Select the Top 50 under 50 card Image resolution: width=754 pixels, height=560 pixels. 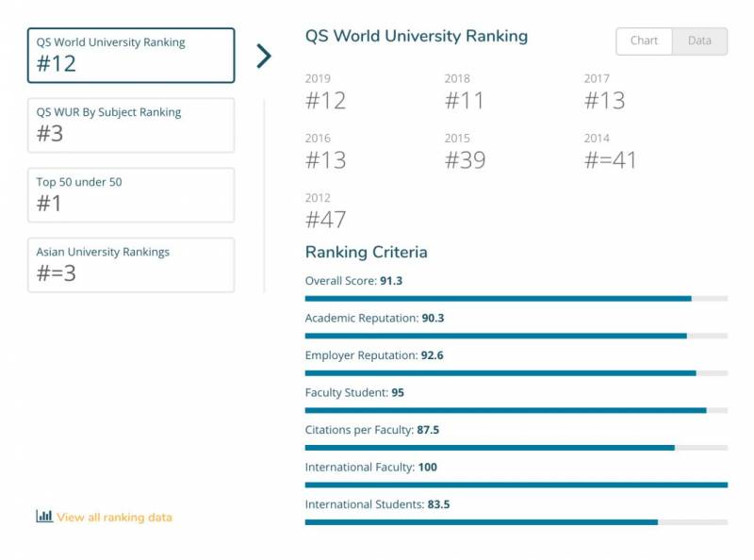(x=131, y=195)
